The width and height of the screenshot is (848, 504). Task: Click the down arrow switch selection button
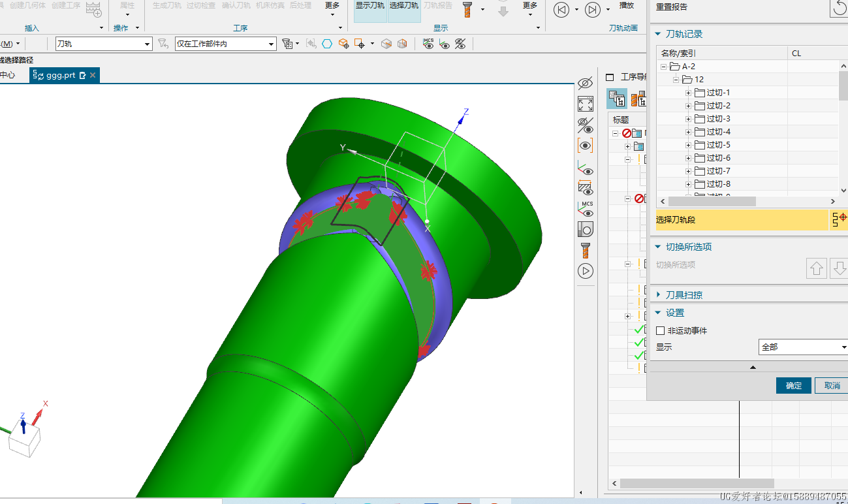pos(840,268)
